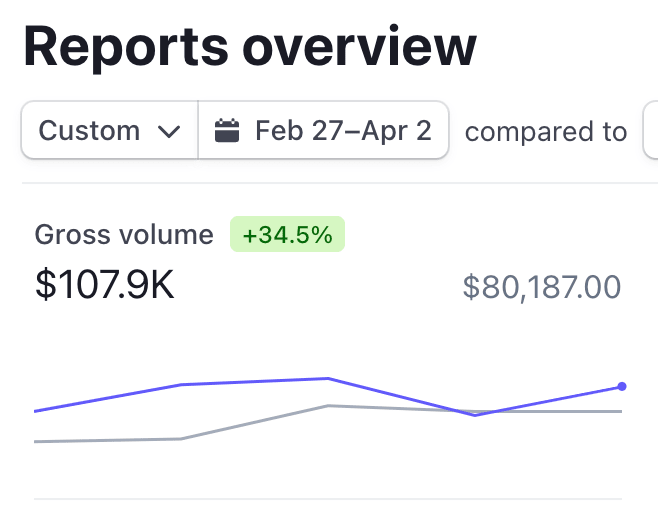658x510 pixels.
Task: Click the lowest dip of purple line
Action: click(475, 415)
